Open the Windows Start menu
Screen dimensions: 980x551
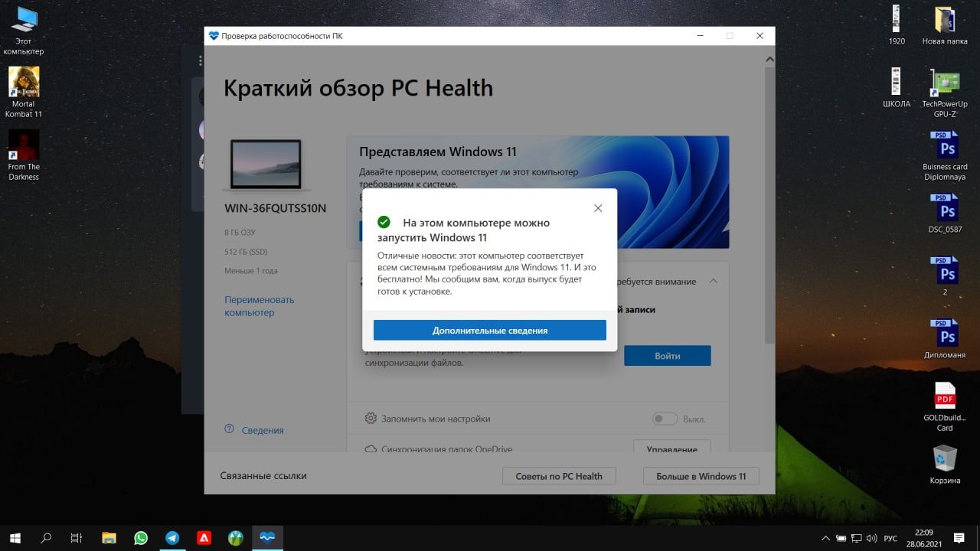(15, 538)
